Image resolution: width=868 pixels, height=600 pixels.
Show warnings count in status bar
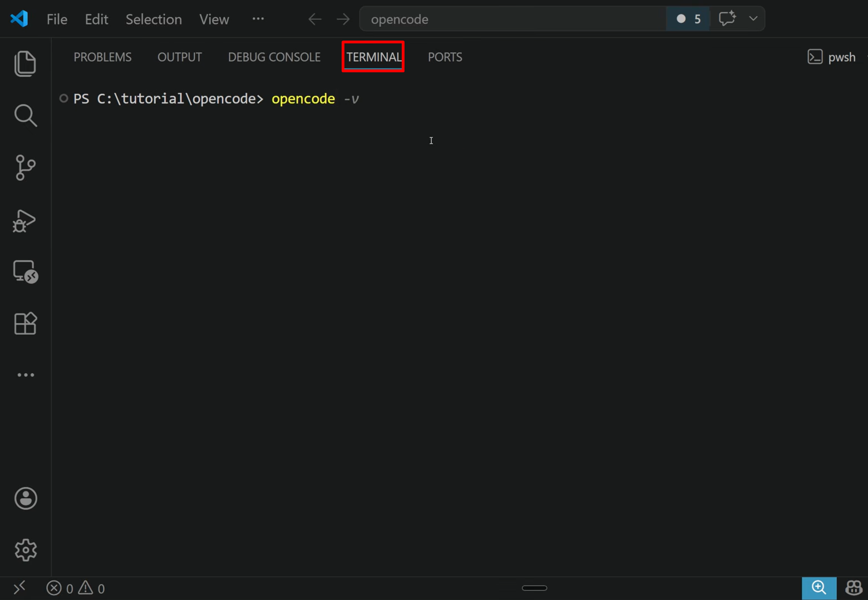[92, 588]
